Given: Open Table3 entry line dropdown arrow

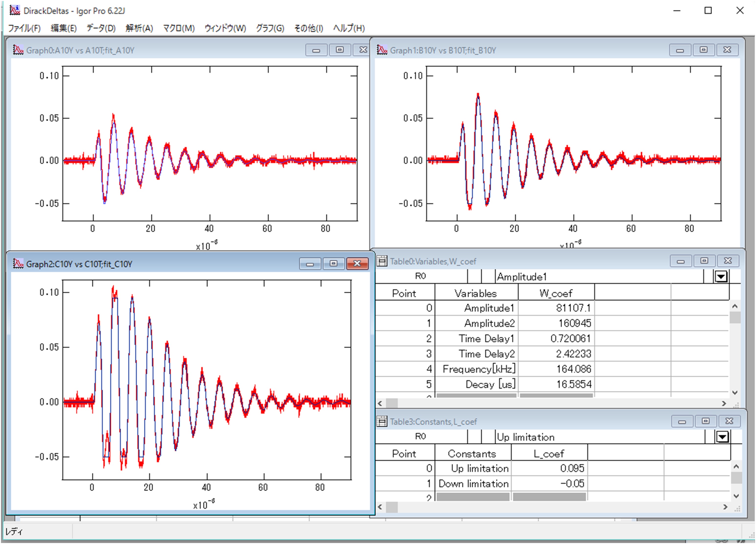Looking at the screenshot, I should pos(722,437).
